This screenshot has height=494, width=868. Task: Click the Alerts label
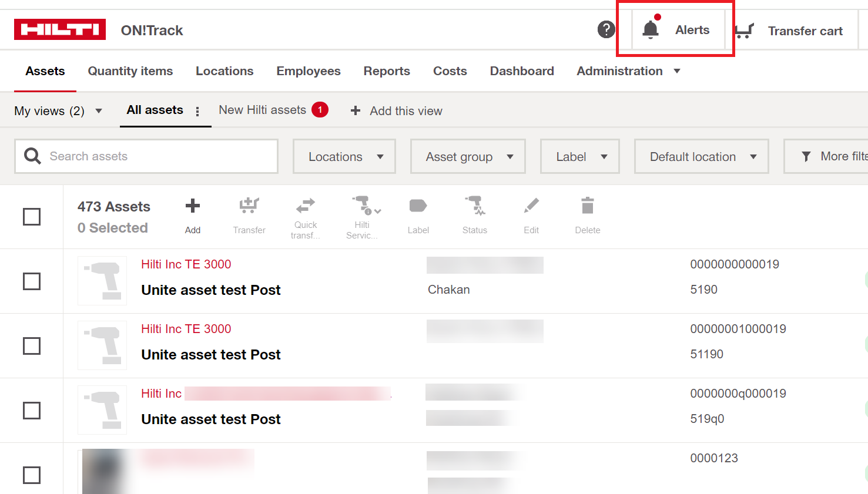click(692, 30)
